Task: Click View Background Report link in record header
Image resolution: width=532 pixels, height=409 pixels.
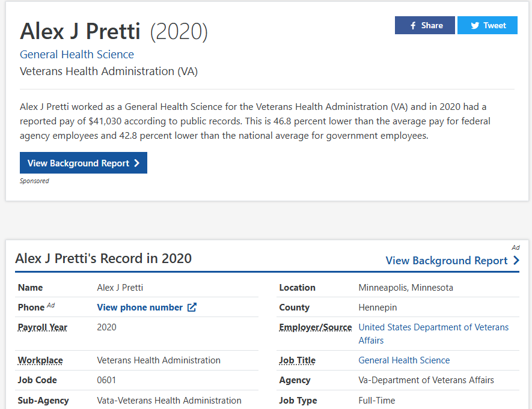Action: 447,261
